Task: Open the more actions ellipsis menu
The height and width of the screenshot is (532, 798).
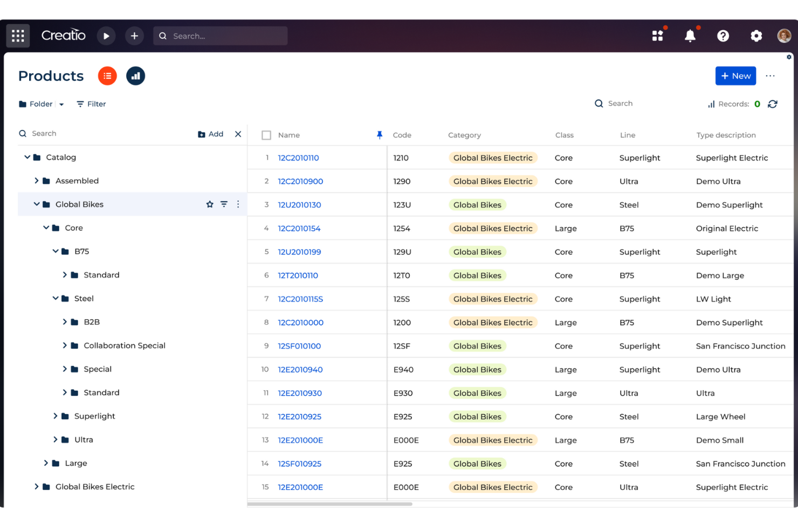Action: (x=770, y=76)
